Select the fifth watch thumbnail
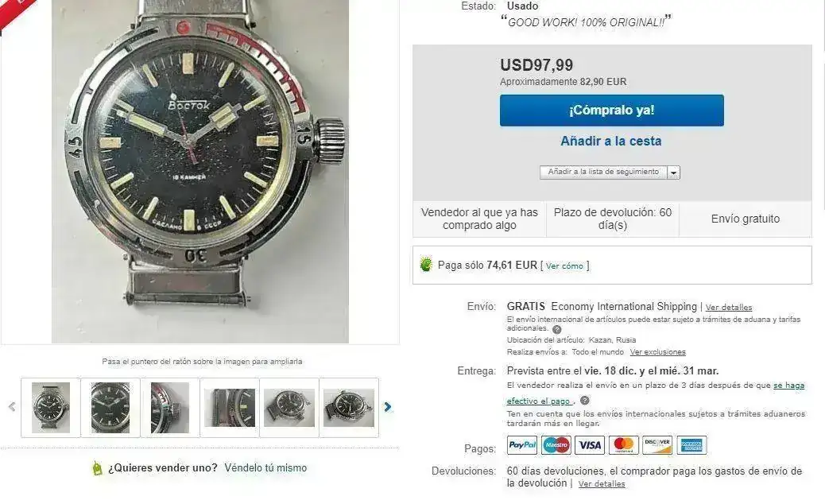 (289, 408)
